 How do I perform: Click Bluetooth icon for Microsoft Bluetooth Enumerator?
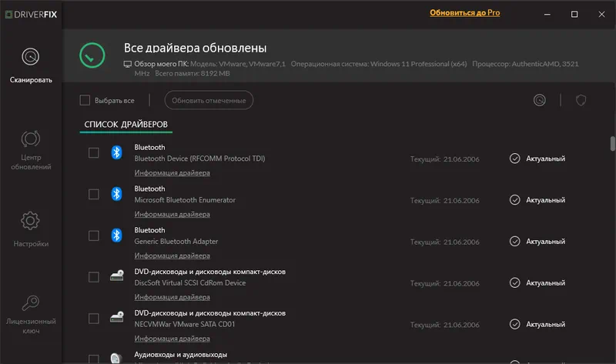(116, 194)
